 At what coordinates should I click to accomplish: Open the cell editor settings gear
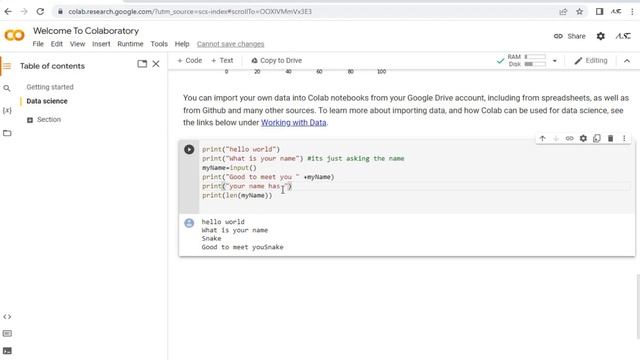[x=583, y=138]
